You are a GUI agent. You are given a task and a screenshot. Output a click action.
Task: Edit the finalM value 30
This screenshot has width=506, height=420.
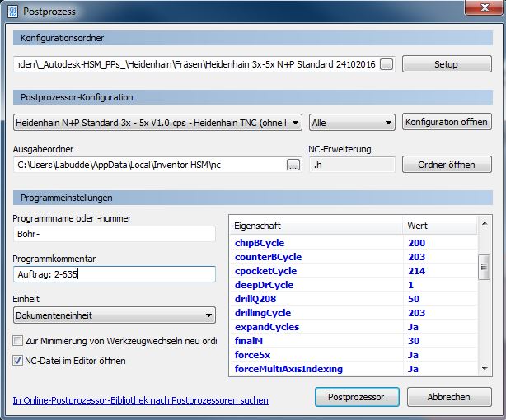point(414,341)
